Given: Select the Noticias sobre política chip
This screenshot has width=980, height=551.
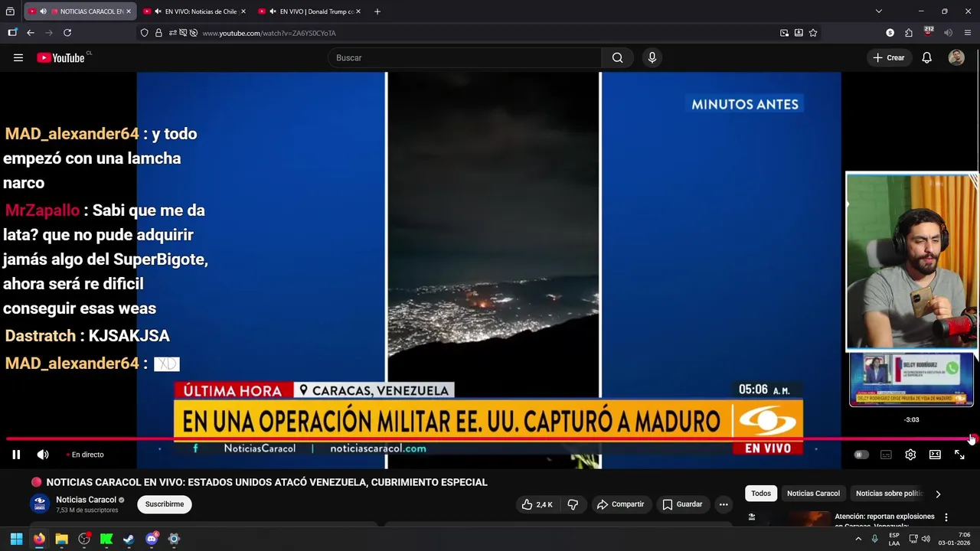Looking at the screenshot, I should [x=889, y=494].
